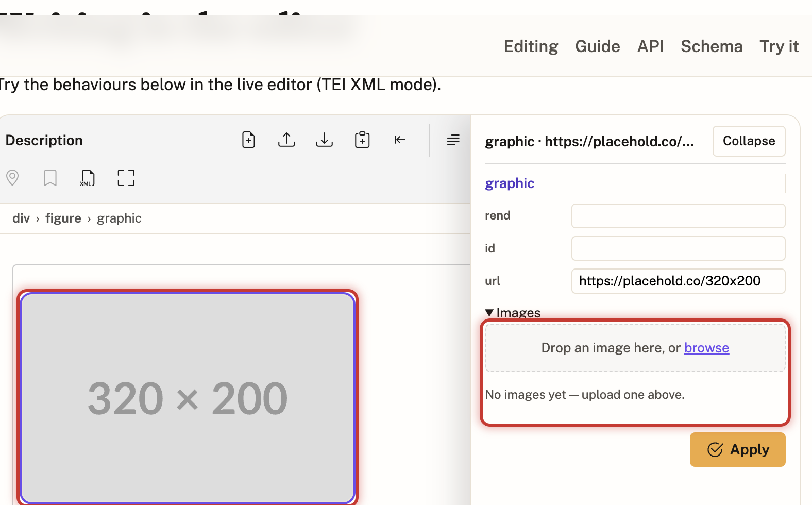The image size is (812, 505).
Task: Focus the id attribute input
Action: [678, 248]
